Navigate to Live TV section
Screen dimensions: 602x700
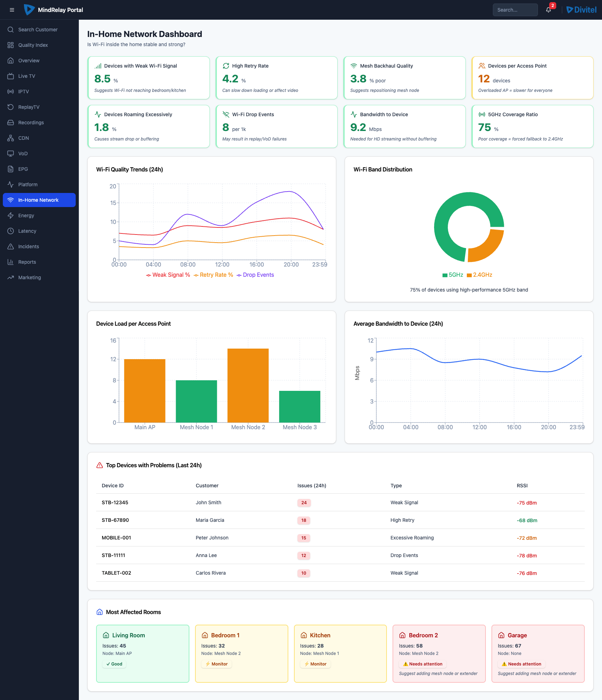point(27,76)
